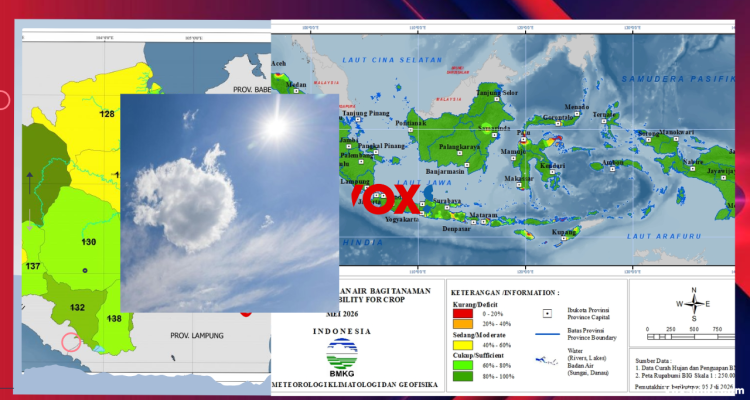Click the Samarinda city label
The width and height of the screenshot is (750, 400).
[x=495, y=129]
